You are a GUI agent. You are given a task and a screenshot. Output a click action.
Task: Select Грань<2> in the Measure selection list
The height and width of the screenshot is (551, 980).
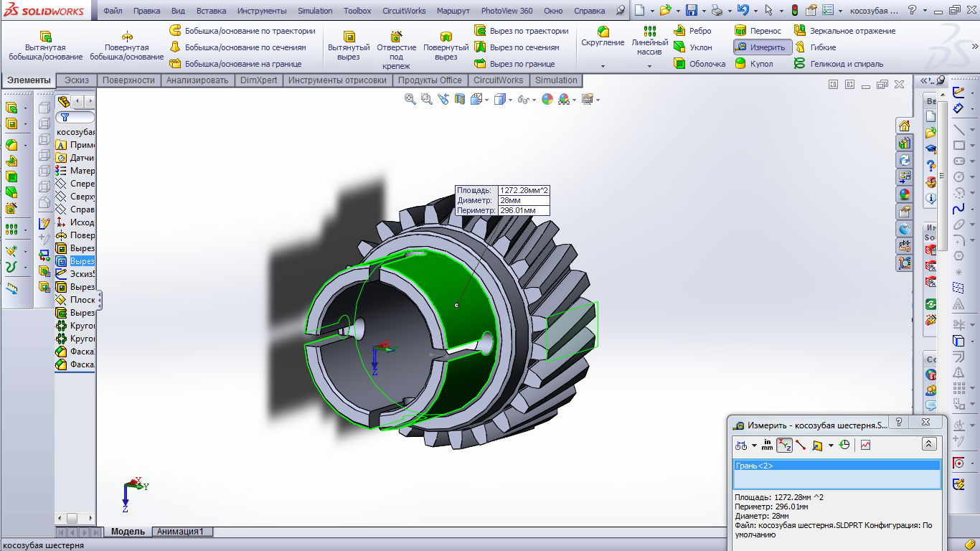(x=837, y=466)
